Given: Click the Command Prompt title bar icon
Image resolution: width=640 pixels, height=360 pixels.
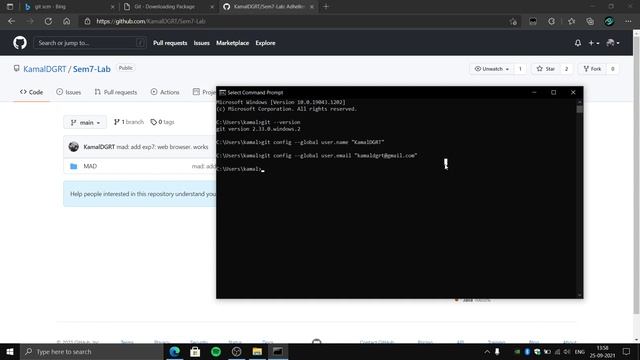Looking at the screenshot, I should tap(222, 93).
